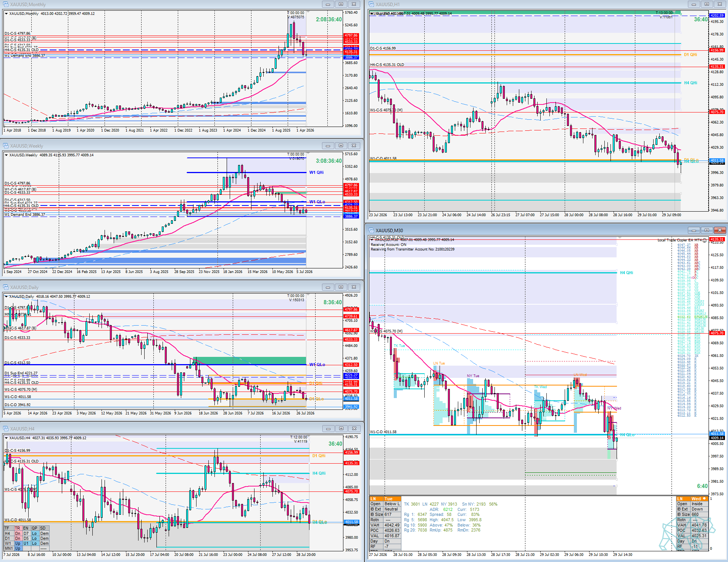Screen dimensions: 728x562
Task: Select the D1 QHi label on H1 chart
Action: (690, 55)
